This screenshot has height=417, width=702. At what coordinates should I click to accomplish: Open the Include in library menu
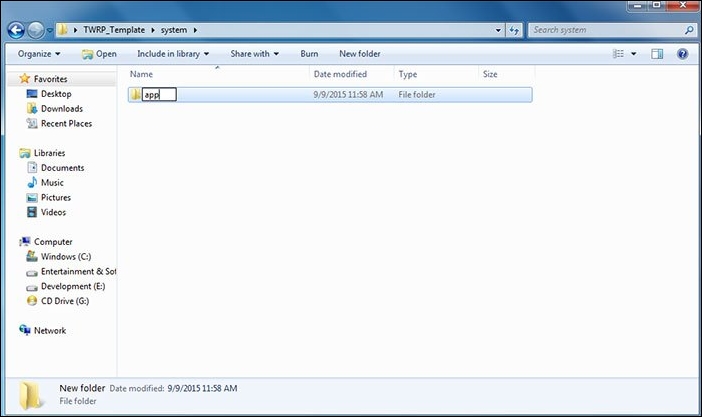click(x=173, y=54)
